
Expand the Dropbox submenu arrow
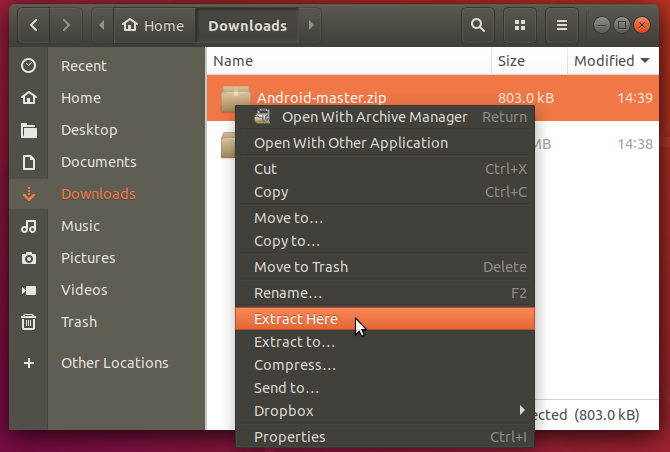(x=522, y=410)
